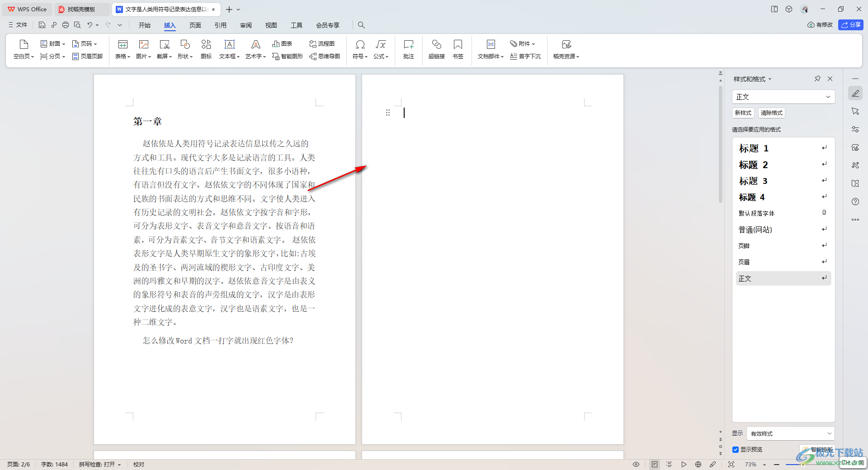Viewport: 868px width, 470px height.
Task: Click the save icon in quick toolbar
Action: [x=42, y=25]
